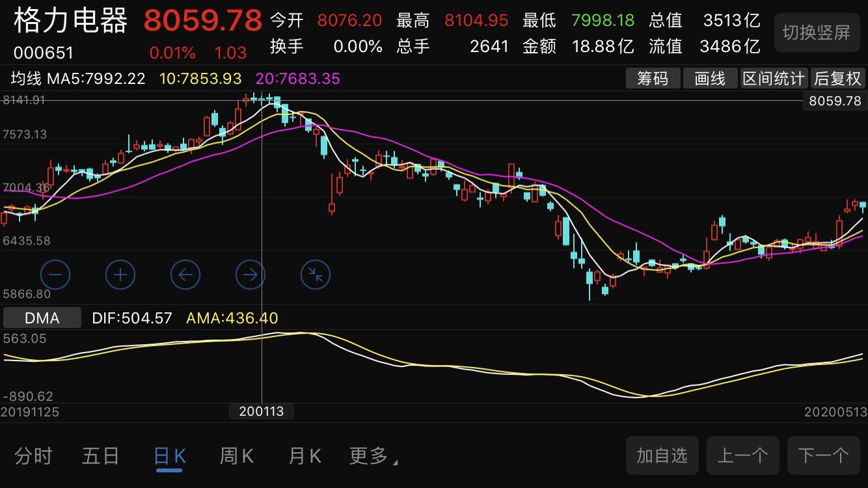The width and height of the screenshot is (868, 488).
Task: Go to next stock with 下一个
Action: pyautogui.click(x=823, y=455)
